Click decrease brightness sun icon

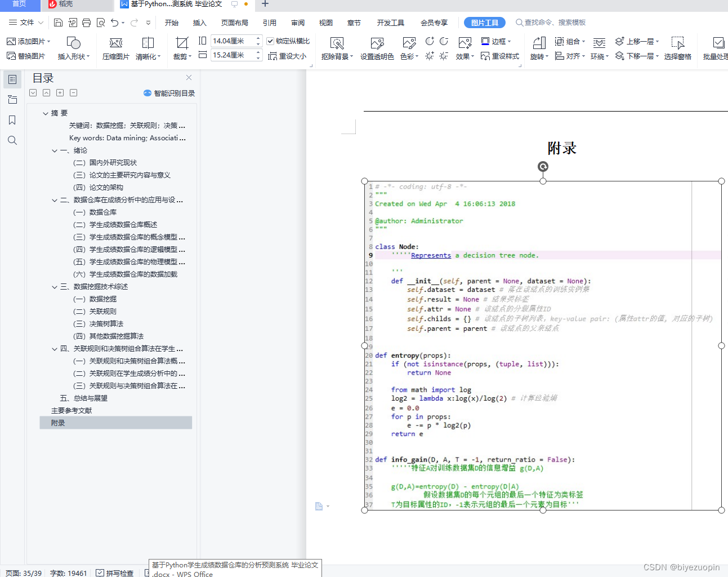[x=444, y=56]
